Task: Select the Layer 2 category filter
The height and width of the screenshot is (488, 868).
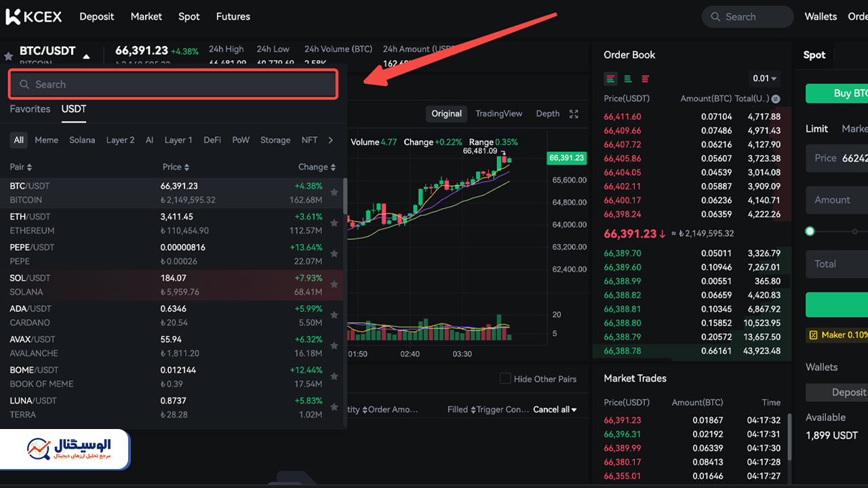Action: pos(120,140)
